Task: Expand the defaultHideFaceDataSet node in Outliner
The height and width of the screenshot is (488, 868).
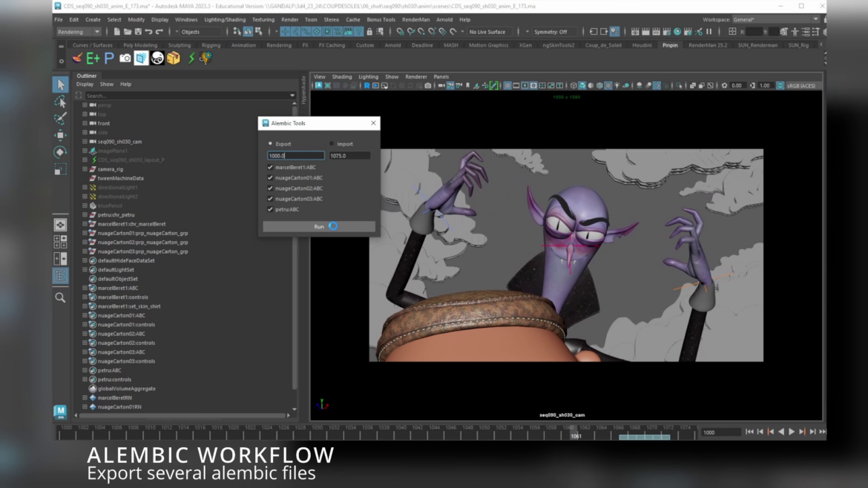Action: (x=85, y=260)
